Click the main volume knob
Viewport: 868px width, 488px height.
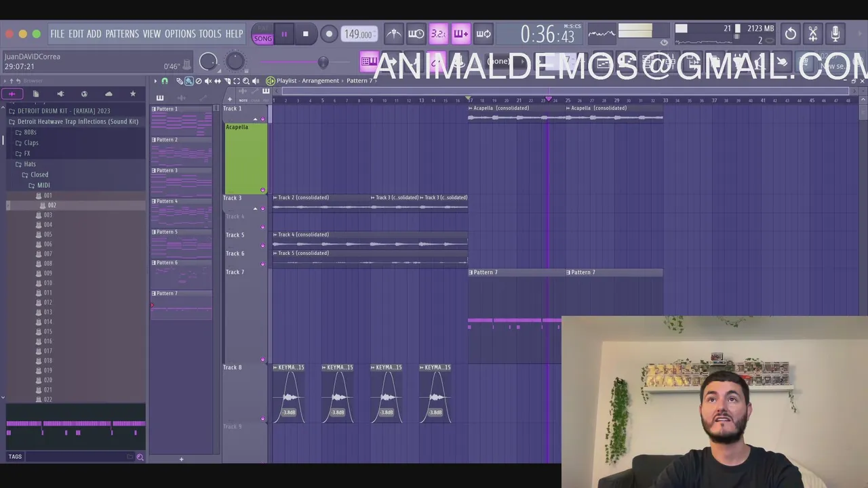pyautogui.click(x=208, y=62)
